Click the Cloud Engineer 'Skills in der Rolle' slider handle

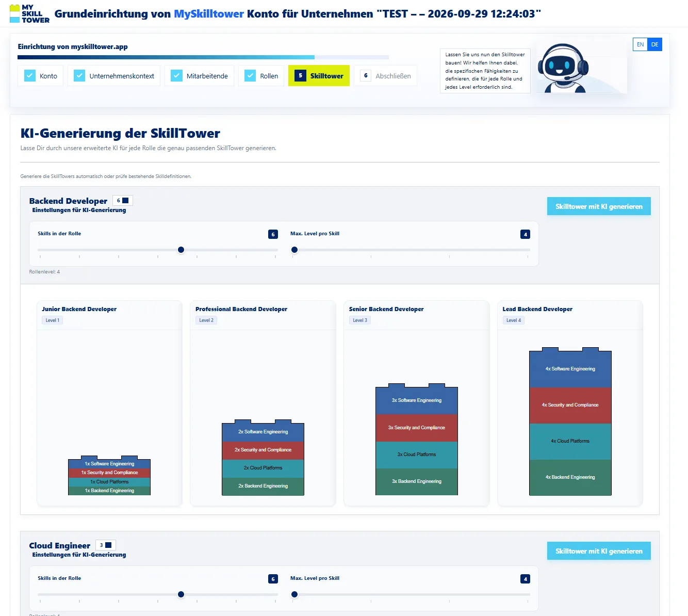(181, 594)
